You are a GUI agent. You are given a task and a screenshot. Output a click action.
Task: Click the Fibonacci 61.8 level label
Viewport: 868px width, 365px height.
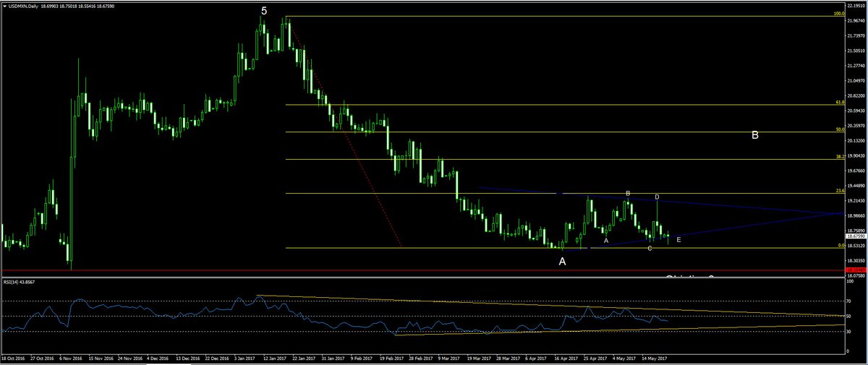841,103
